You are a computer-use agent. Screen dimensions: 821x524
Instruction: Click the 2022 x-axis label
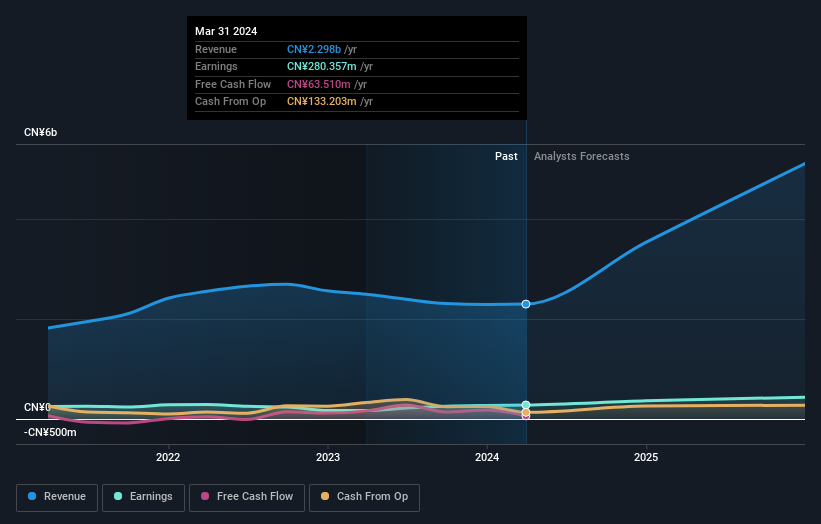click(x=168, y=457)
